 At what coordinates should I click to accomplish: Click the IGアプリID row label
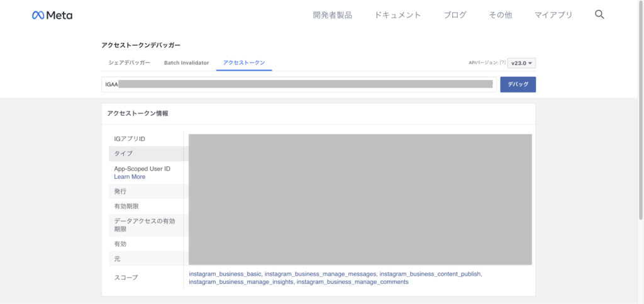pyautogui.click(x=130, y=139)
